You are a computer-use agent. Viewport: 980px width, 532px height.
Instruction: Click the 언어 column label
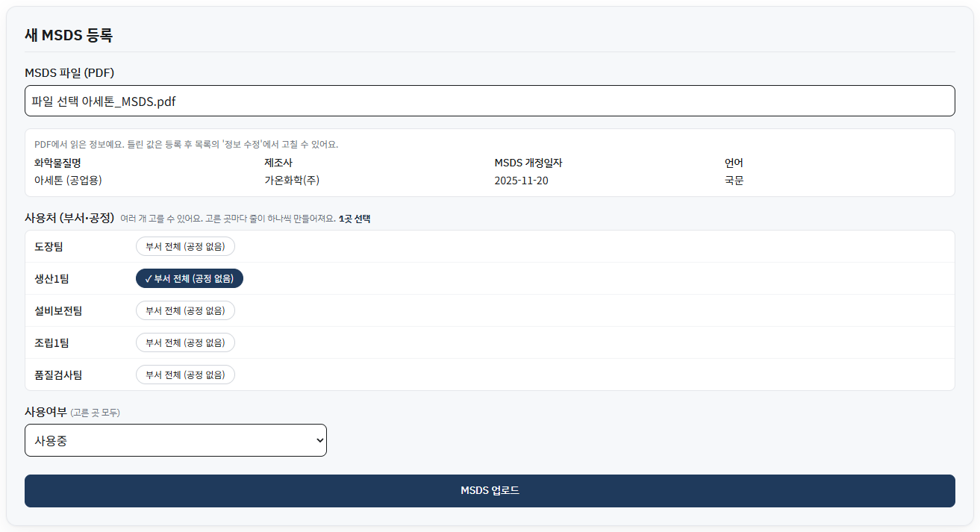point(734,163)
